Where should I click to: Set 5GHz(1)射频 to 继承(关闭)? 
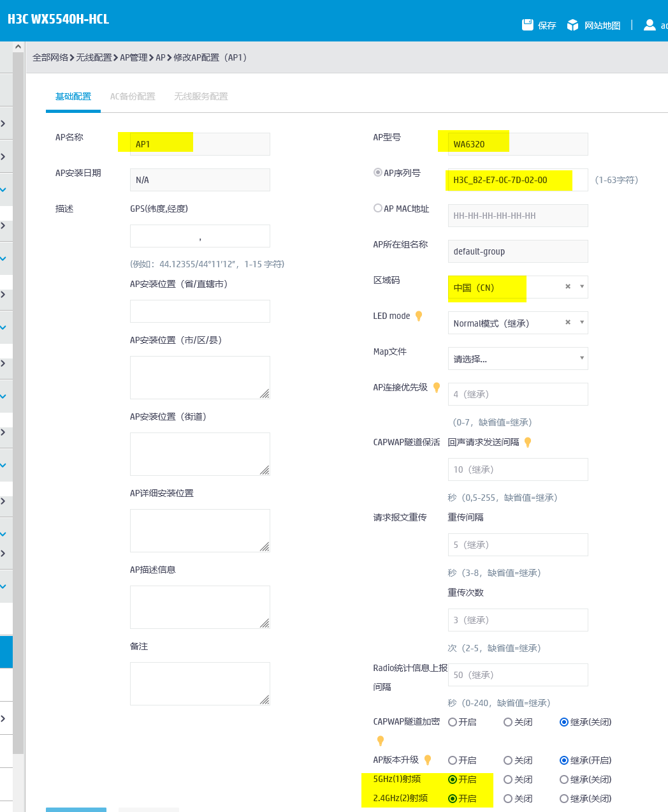click(x=564, y=779)
